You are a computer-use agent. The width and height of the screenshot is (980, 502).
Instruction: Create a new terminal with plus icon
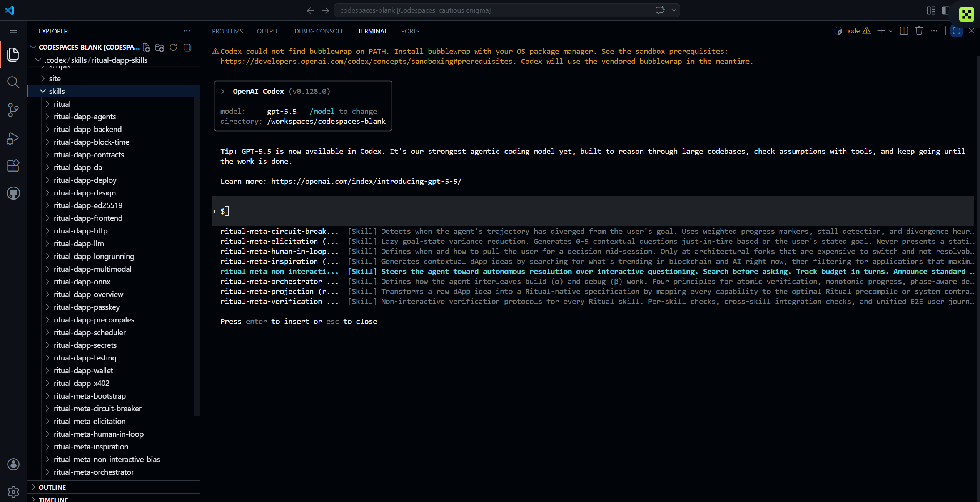pyautogui.click(x=881, y=31)
